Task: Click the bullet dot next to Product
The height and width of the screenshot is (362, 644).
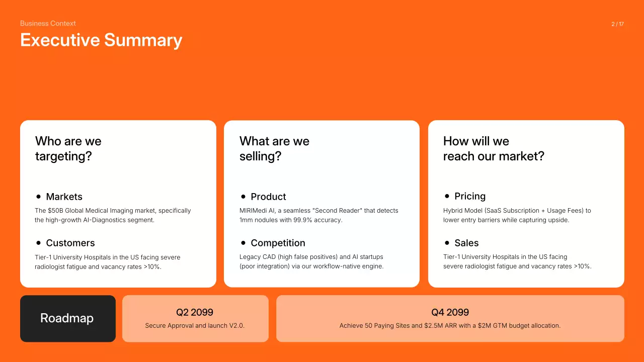Action: pos(244,197)
